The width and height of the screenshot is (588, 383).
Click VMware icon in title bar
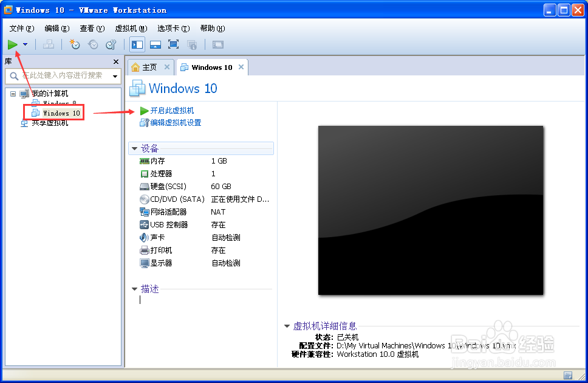point(9,10)
